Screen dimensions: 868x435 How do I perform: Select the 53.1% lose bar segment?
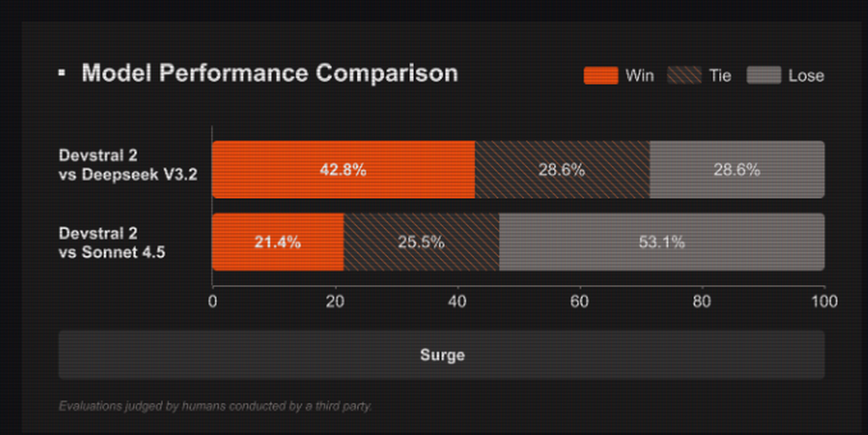tap(661, 242)
